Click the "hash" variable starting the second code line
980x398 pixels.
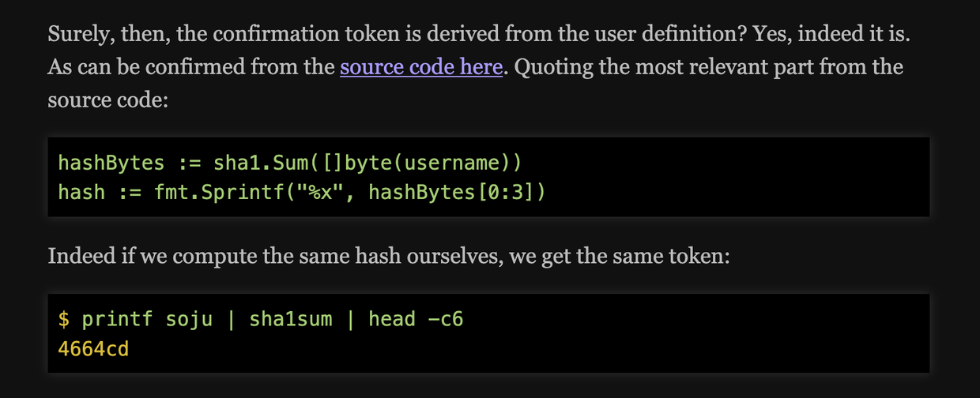[81, 192]
